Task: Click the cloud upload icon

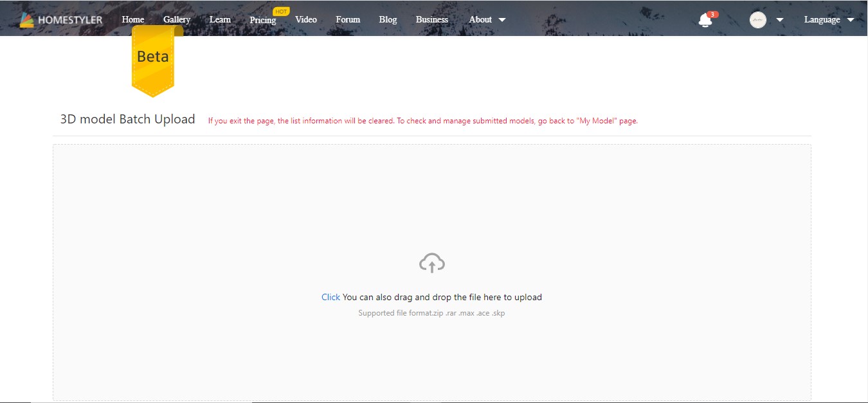Action: (x=432, y=263)
